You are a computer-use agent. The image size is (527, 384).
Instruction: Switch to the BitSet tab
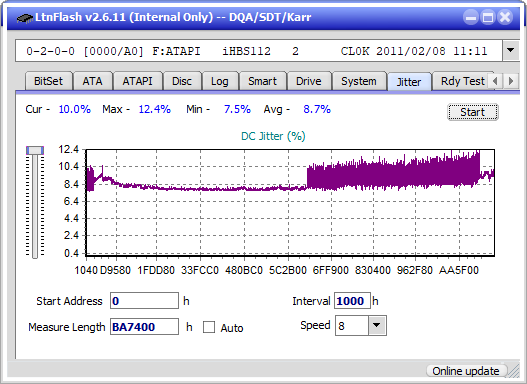tap(48, 81)
